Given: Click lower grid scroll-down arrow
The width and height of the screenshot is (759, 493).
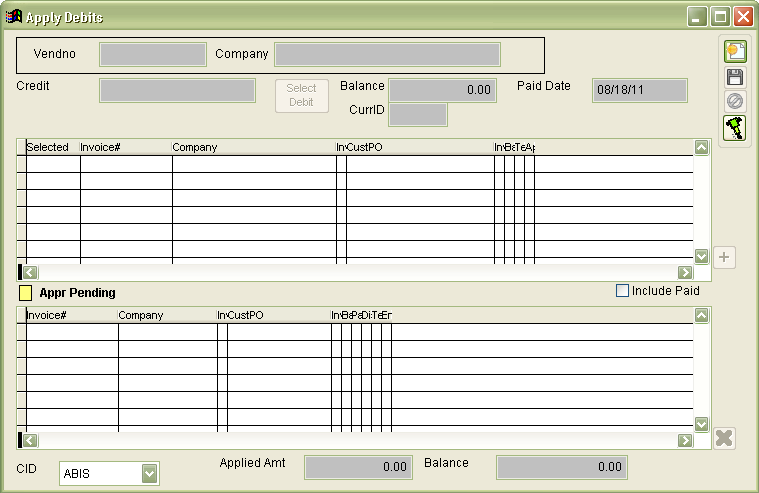Looking at the screenshot, I should (701, 424).
